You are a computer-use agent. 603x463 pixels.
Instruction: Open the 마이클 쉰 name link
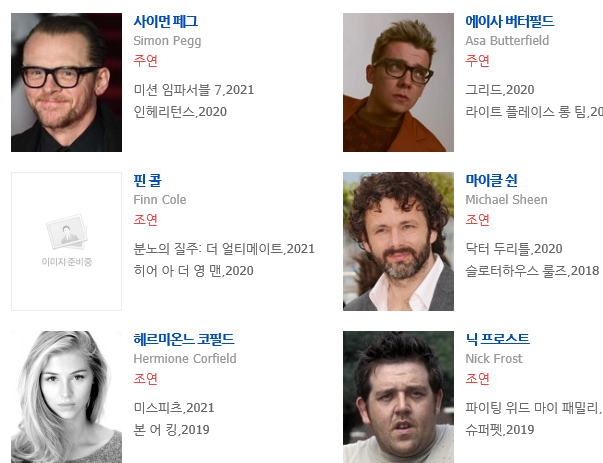tap(491, 180)
